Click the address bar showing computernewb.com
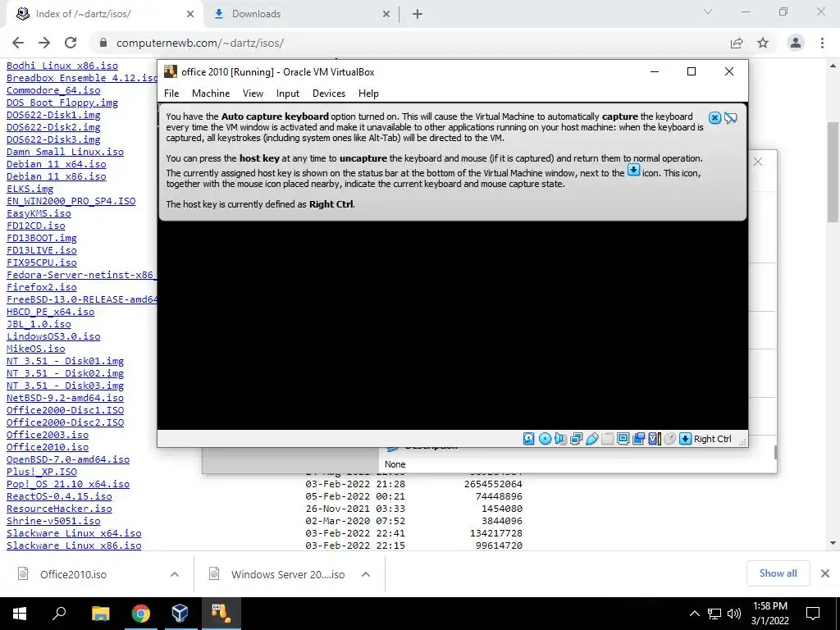This screenshot has height=630, width=840. tap(413, 43)
